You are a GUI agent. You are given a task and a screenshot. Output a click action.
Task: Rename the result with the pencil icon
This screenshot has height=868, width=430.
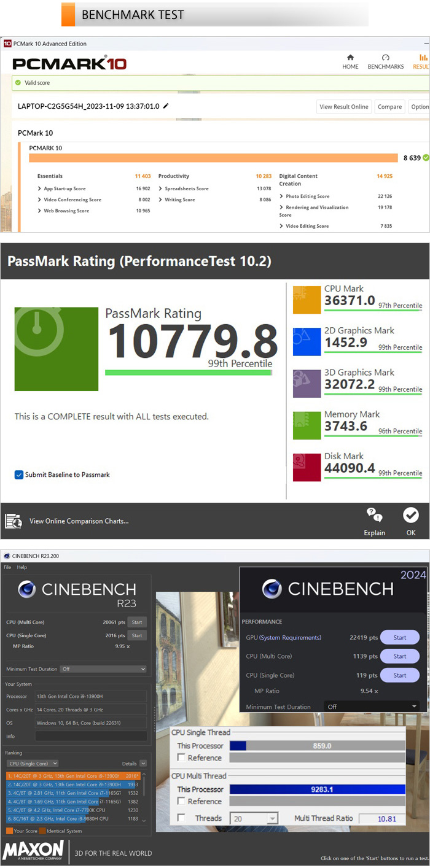166,106
